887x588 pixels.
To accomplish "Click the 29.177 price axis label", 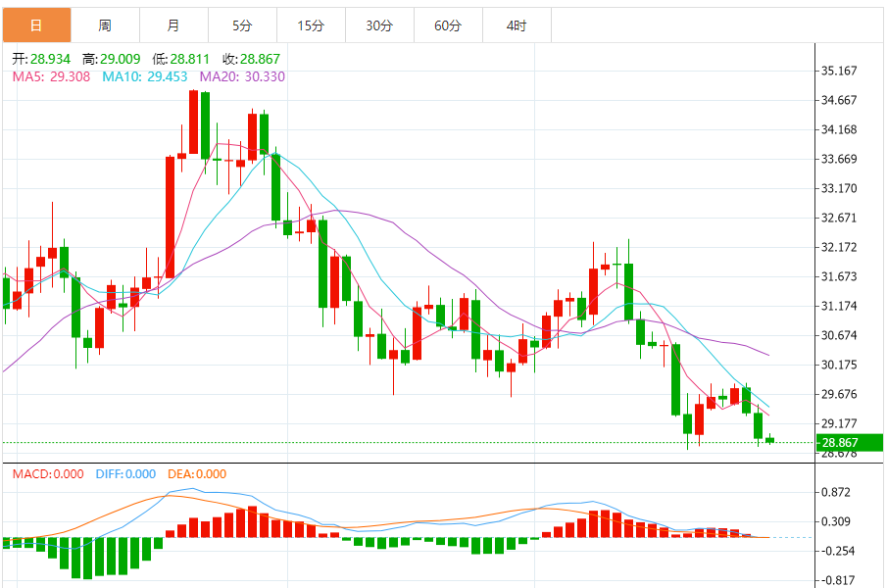I will pyautogui.click(x=839, y=423).
